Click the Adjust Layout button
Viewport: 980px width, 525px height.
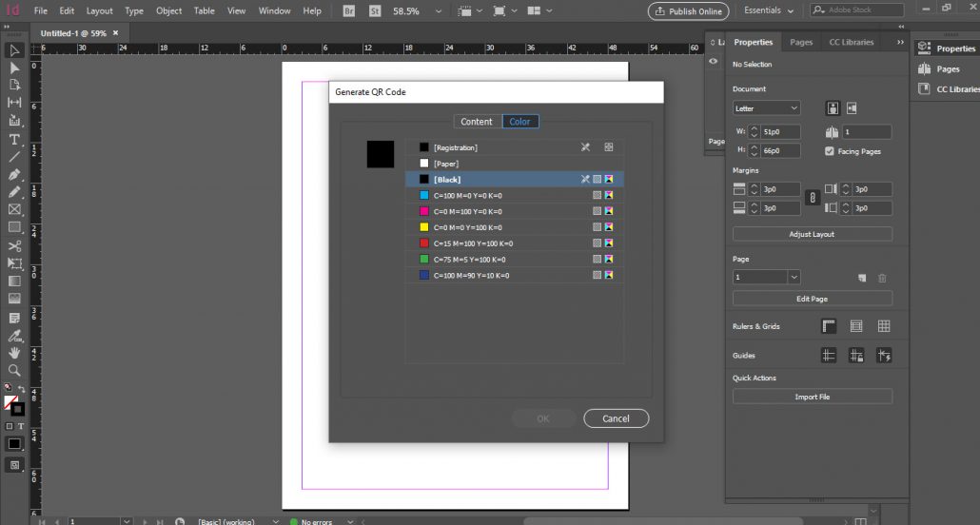pyautogui.click(x=813, y=234)
